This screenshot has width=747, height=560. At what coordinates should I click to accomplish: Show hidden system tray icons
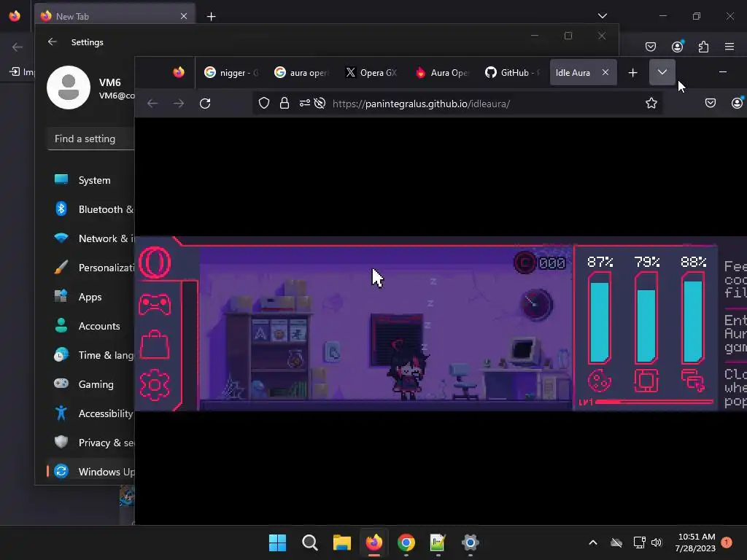coord(592,542)
